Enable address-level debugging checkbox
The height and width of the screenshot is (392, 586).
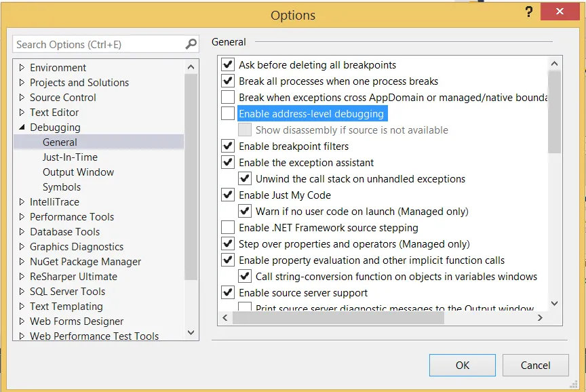click(x=228, y=114)
